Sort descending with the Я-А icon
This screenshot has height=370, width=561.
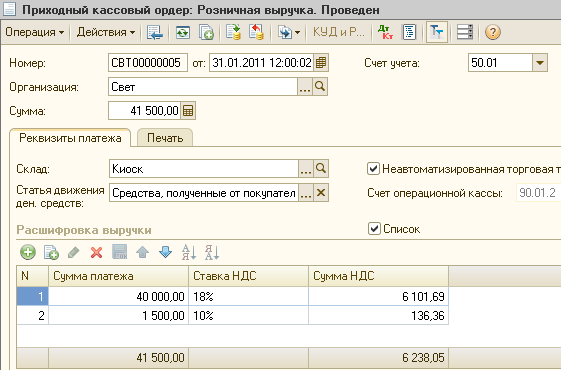212,252
